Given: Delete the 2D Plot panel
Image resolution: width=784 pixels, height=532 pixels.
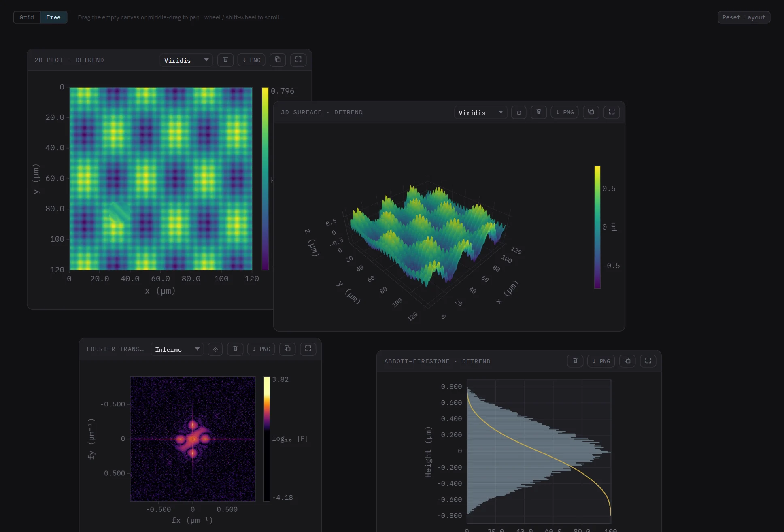Looking at the screenshot, I should (225, 60).
